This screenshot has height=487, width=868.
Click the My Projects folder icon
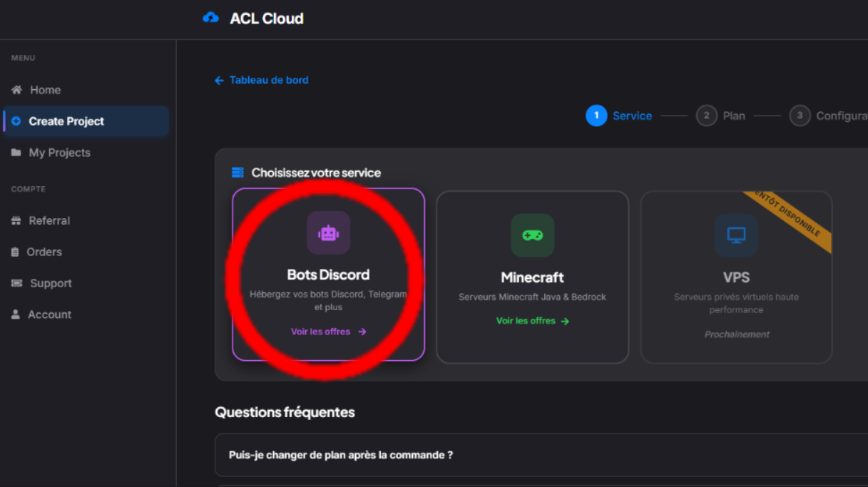(14, 152)
